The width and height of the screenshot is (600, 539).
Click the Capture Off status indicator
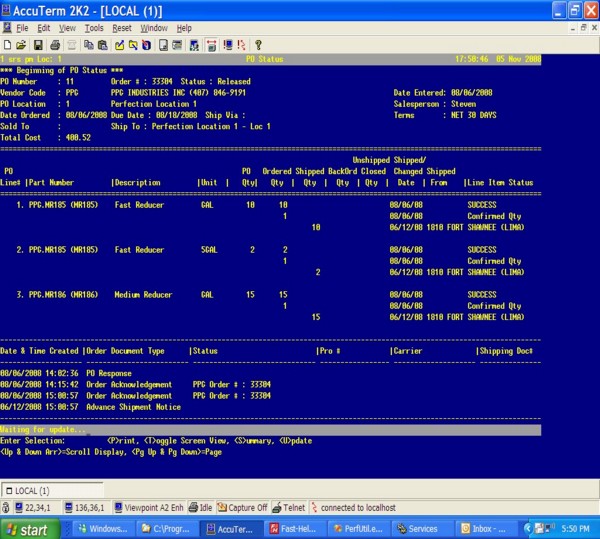click(242, 508)
